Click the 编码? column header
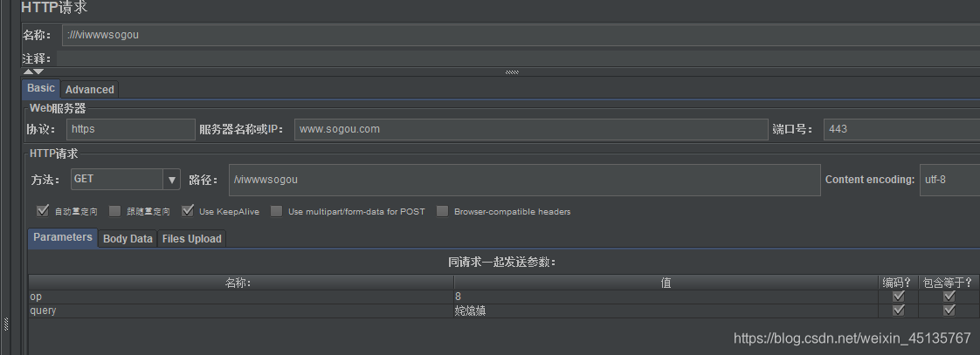This screenshot has height=355, width=980. pos(898,283)
